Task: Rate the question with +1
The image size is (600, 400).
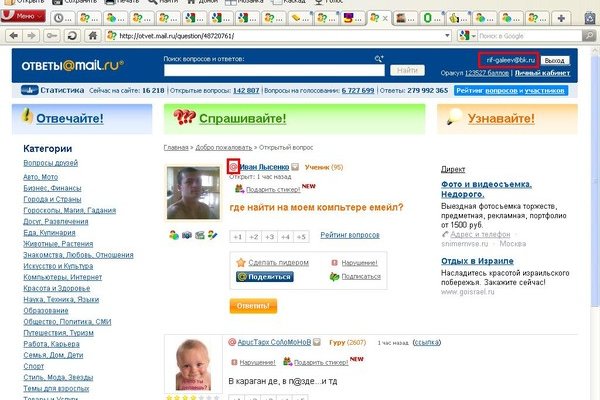Action: [x=237, y=237]
